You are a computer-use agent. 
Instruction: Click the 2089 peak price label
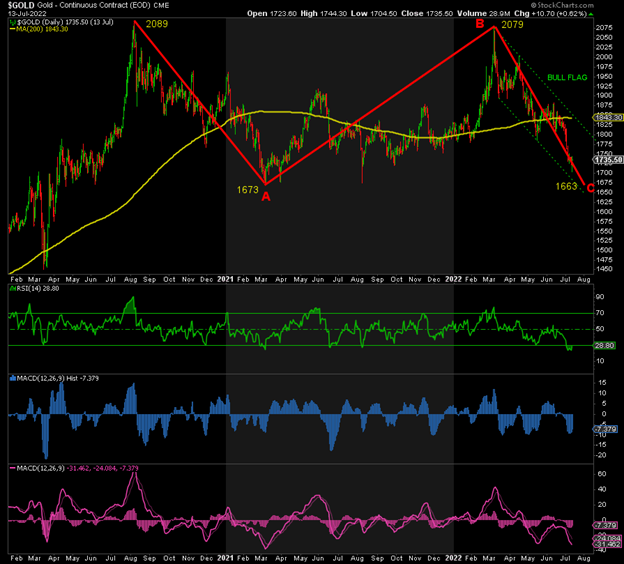[x=157, y=24]
